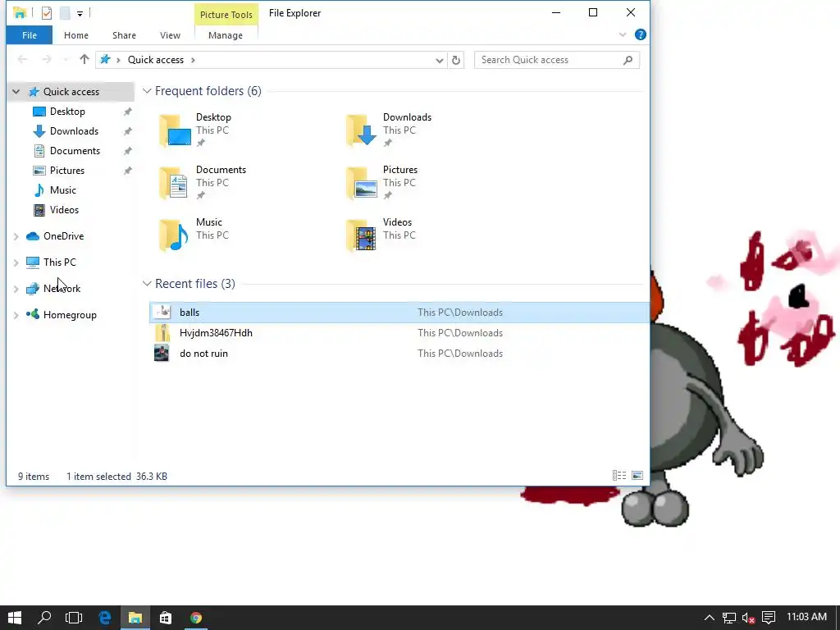840x630 pixels.
Task: Select Desktop in the navigation pane
Action: click(67, 112)
